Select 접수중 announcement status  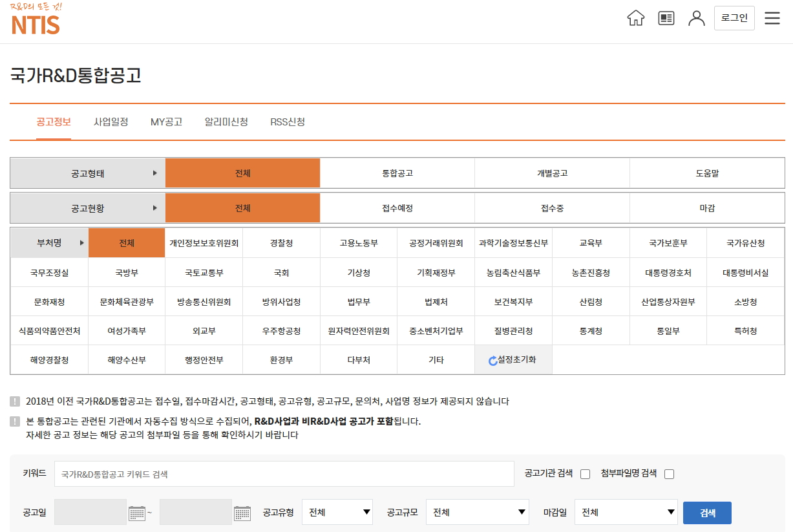point(552,208)
